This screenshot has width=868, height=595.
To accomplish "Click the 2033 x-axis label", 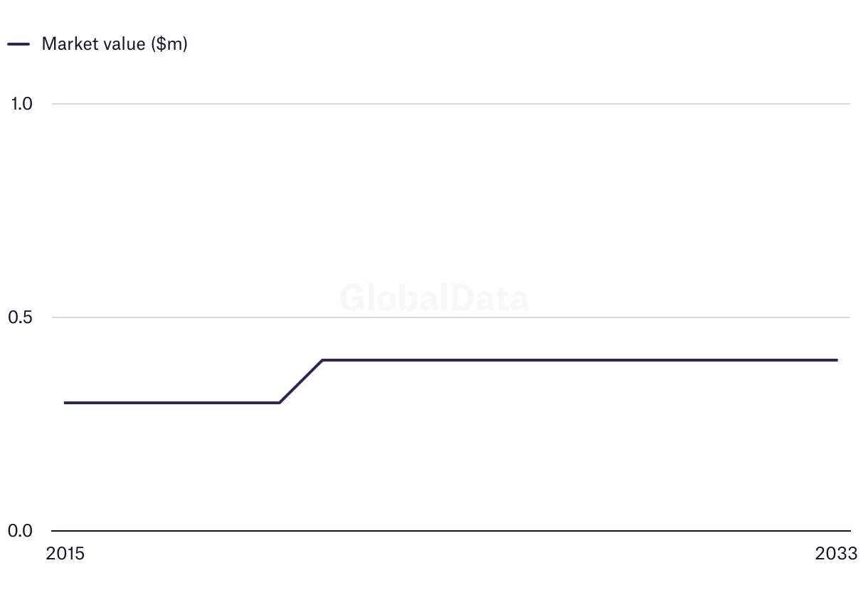I will click(x=837, y=554).
